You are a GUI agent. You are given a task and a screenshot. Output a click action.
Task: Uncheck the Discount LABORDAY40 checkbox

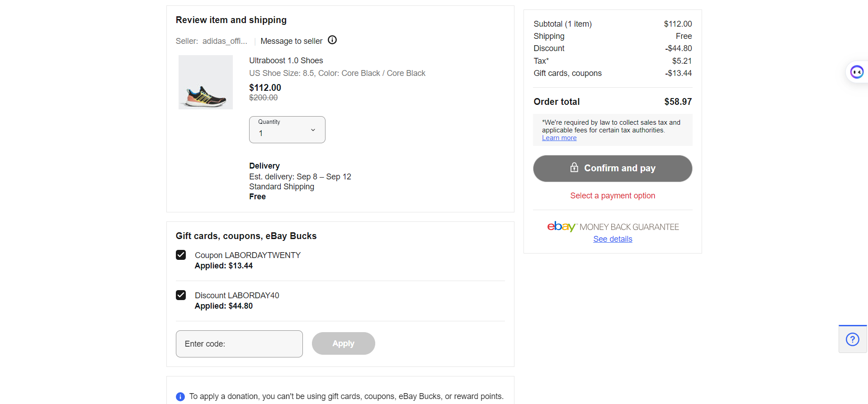pyautogui.click(x=181, y=295)
